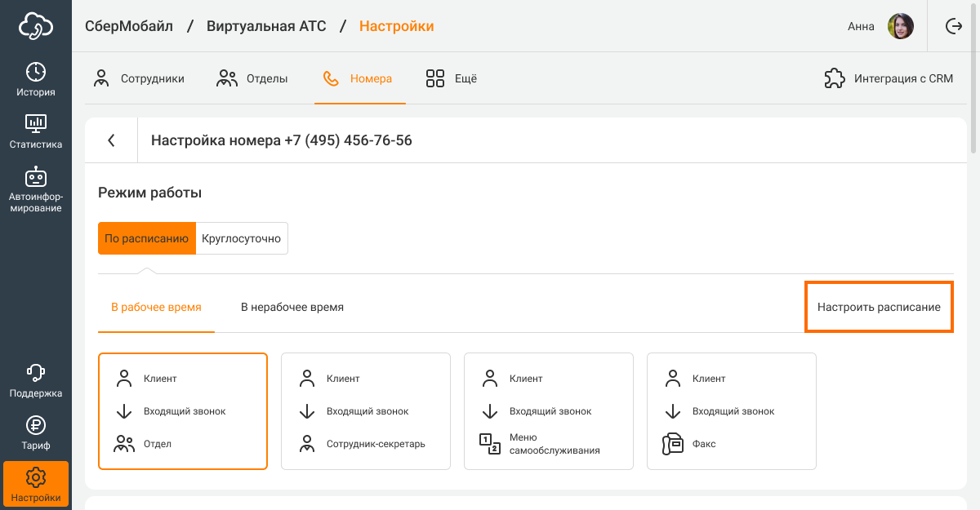Click Анна's profile avatar
Screen dimensions: 980x510
tap(900, 26)
